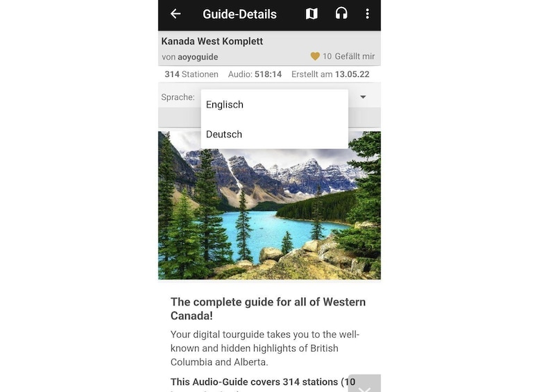This screenshot has height=392, width=539.
Task: Tap the back arrow in header
Action: pos(176,14)
